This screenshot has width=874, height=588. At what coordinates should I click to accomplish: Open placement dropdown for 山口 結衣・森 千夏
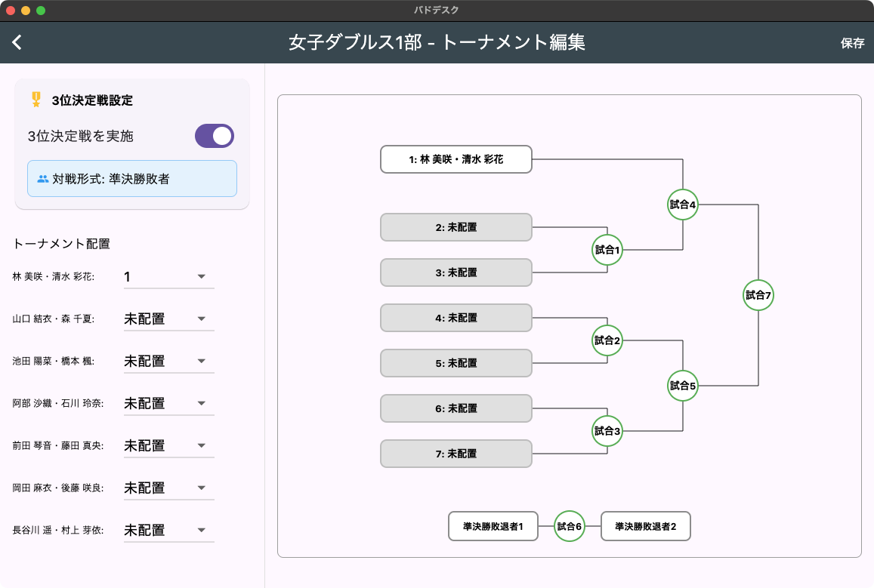click(169, 319)
